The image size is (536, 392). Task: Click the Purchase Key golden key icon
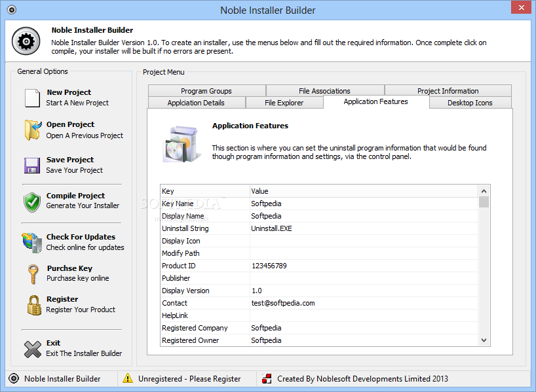(x=33, y=274)
